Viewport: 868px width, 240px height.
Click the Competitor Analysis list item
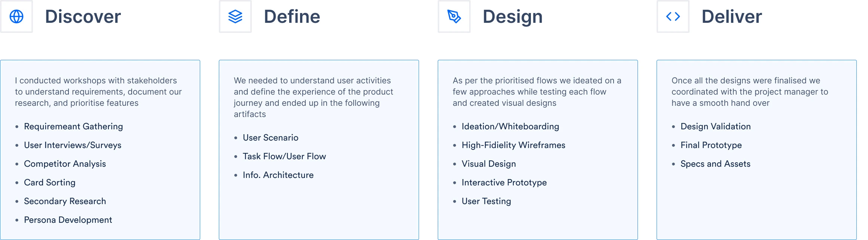[65, 164]
